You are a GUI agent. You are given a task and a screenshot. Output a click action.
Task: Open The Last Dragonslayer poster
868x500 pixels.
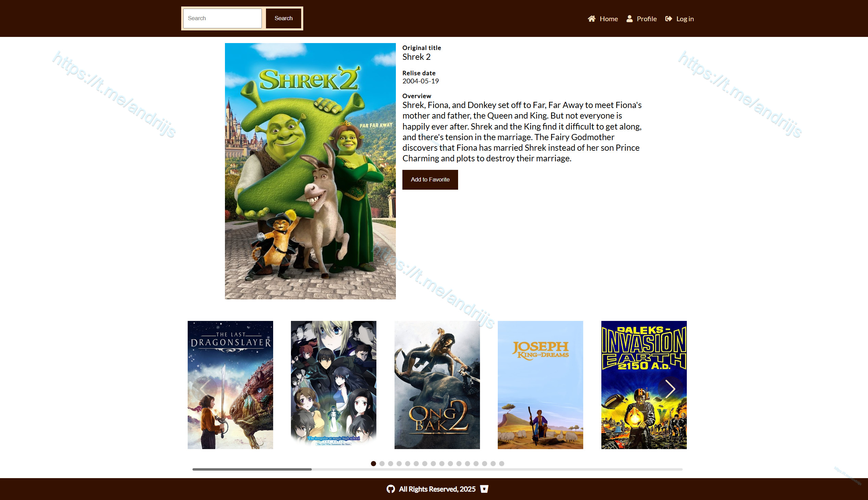pyautogui.click(x=230, y=384)
